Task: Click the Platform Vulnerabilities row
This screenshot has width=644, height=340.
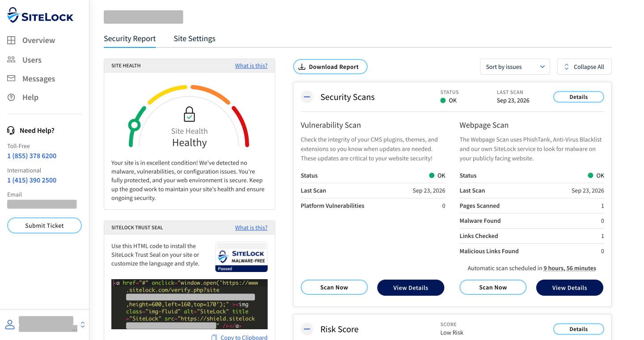Action: tap(373, 206)
